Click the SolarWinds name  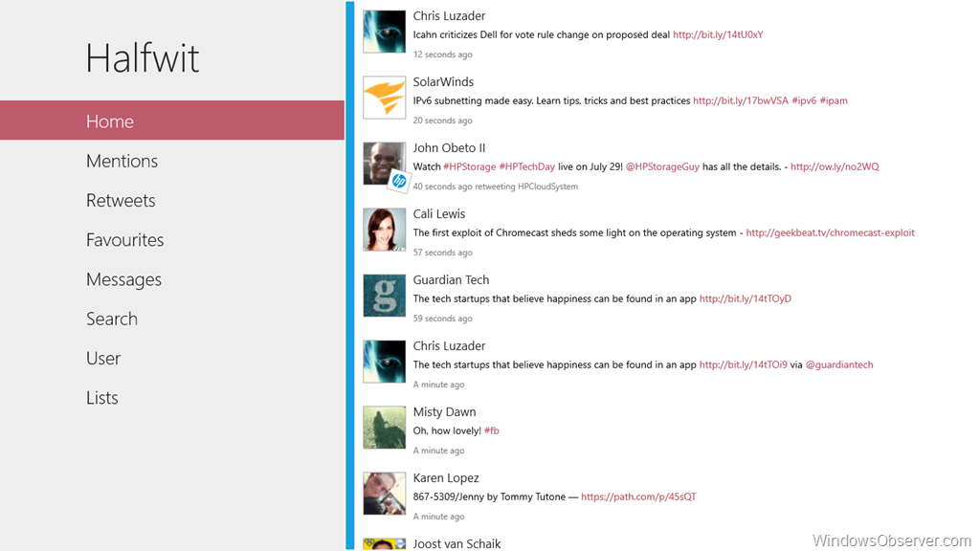[443, 82]
